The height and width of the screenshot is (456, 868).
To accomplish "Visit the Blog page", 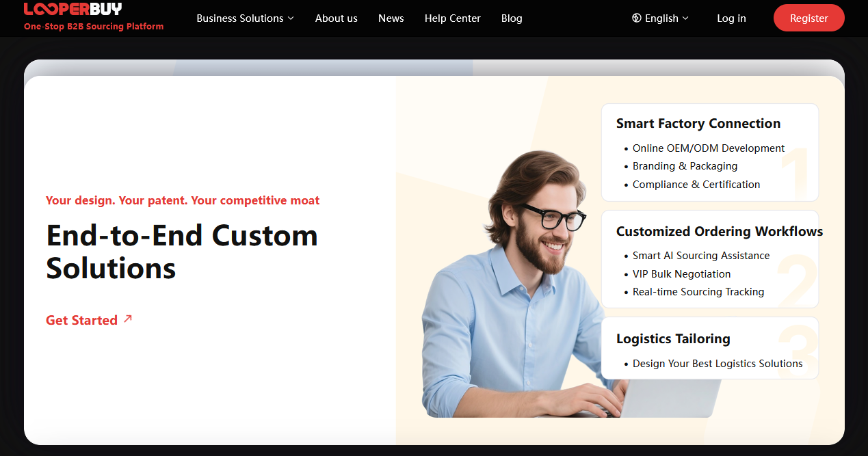I will coord(512,18).
